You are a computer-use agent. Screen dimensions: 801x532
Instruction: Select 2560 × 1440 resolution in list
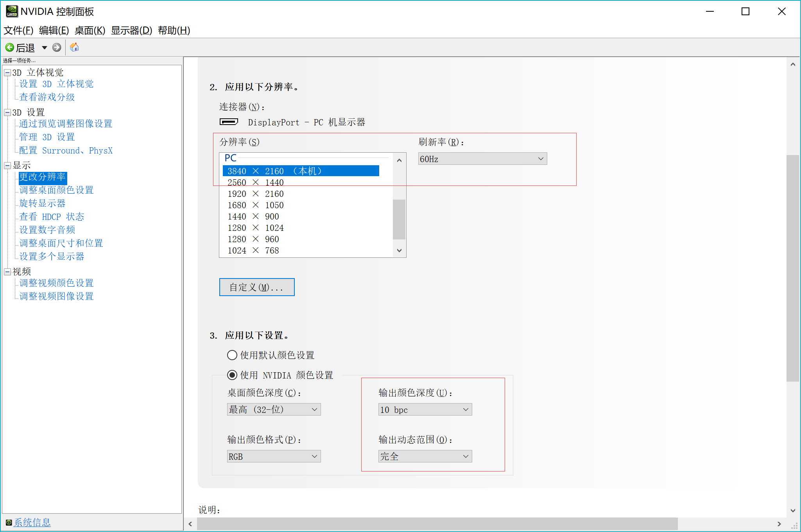(256, 182)
